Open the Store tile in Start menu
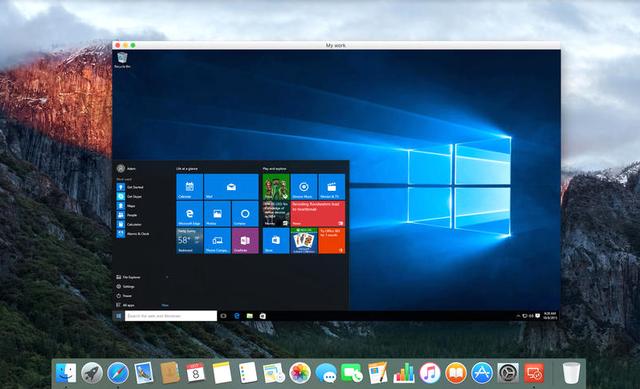 pos(276,240)
